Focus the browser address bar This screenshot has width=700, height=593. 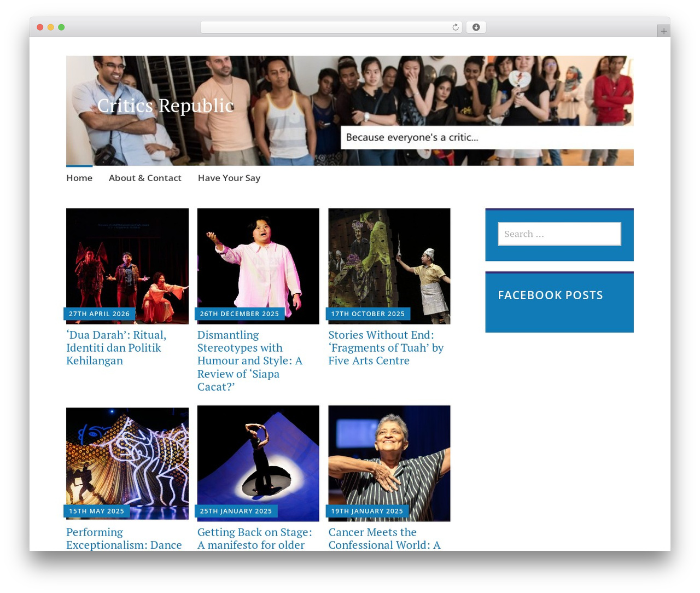pos(331,27)
